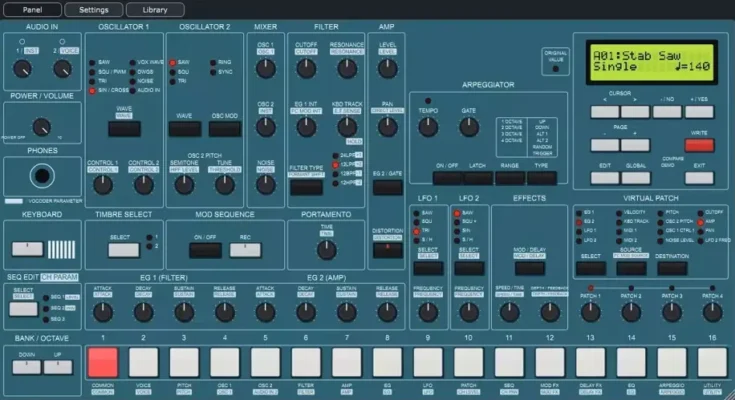Click the FILTER TYPE button

click(x=306, y=187)
